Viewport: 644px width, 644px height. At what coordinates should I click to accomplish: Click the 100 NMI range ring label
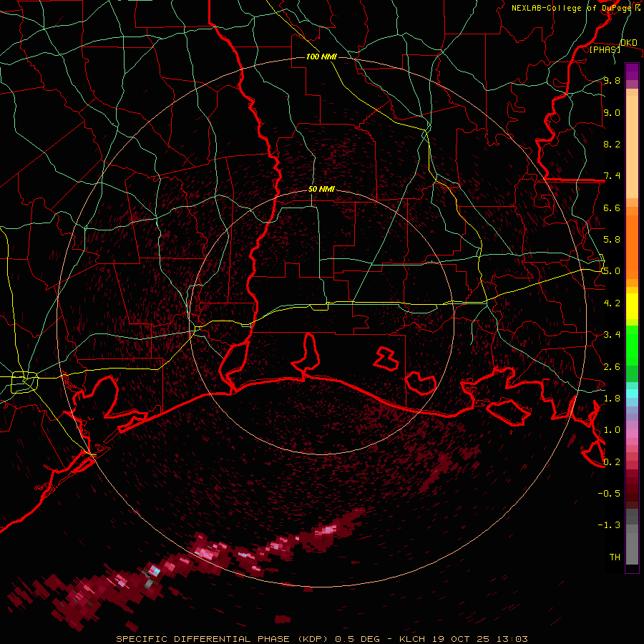tap(321, 57)
